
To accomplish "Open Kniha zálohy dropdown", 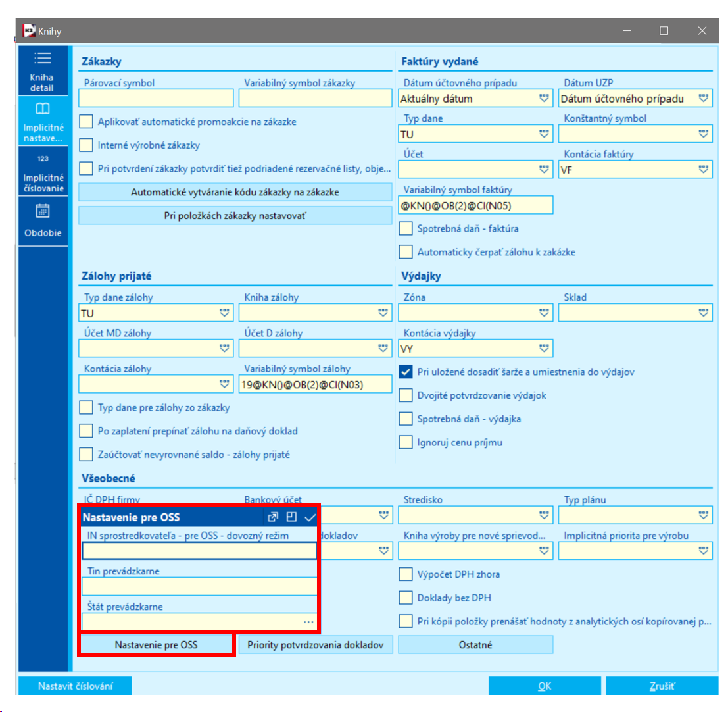I will (x=383, y=313).
